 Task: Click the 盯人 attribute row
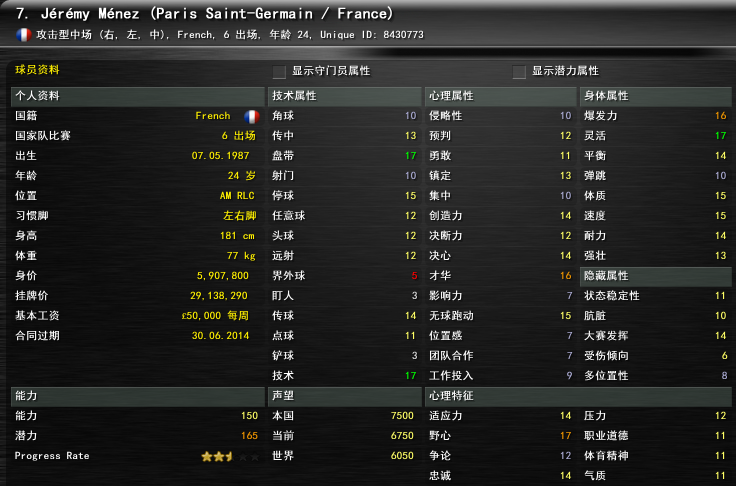tap(344, 296)
